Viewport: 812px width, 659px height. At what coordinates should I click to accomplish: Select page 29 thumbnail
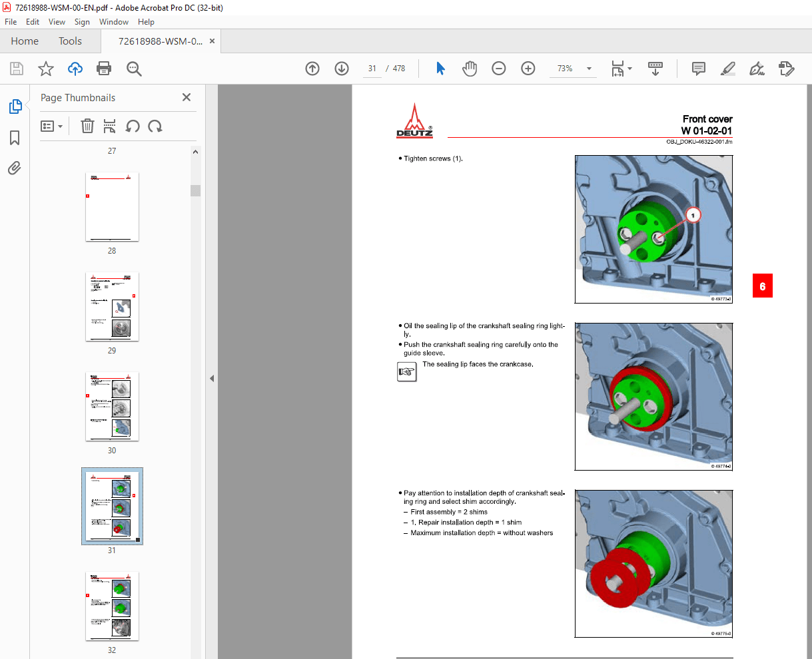click(x=112, y=307)
